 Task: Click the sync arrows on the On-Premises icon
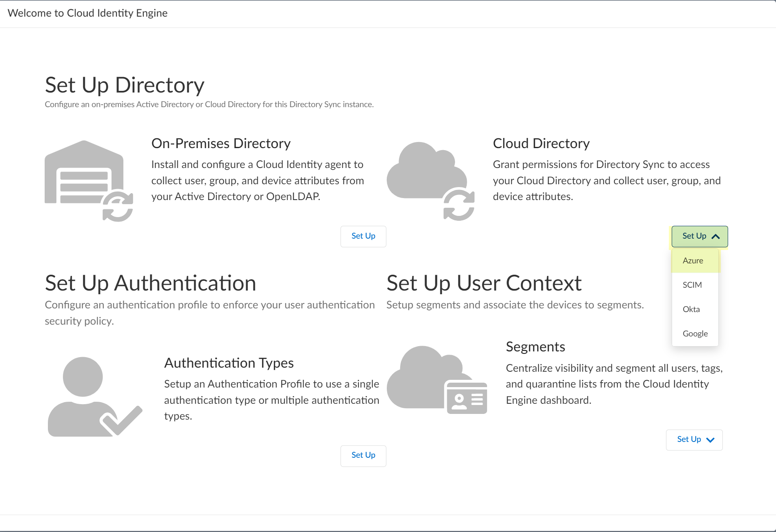point(118,206)
